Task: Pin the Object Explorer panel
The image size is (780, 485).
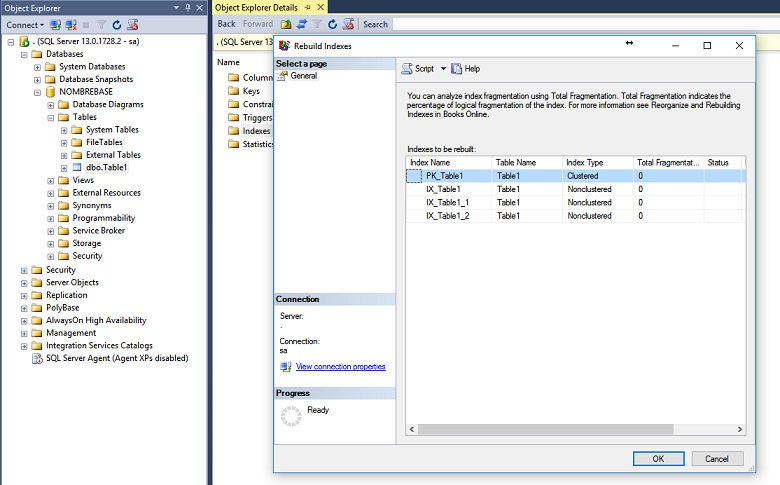Action: (x=188, y=7)
